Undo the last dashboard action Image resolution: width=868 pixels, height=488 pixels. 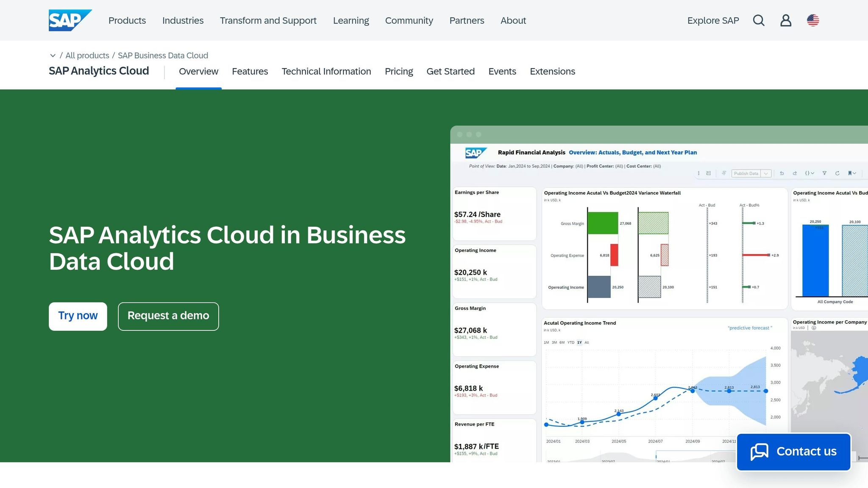click(x=782, y=173)
